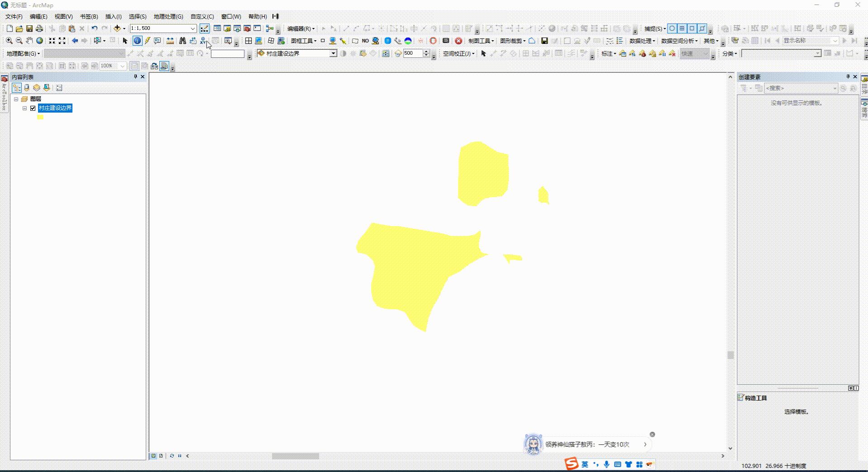Image resolution: width=868 pixels, height=472 pixels.
Task: Click the Add Data icon
Action: tap(117, 28)
